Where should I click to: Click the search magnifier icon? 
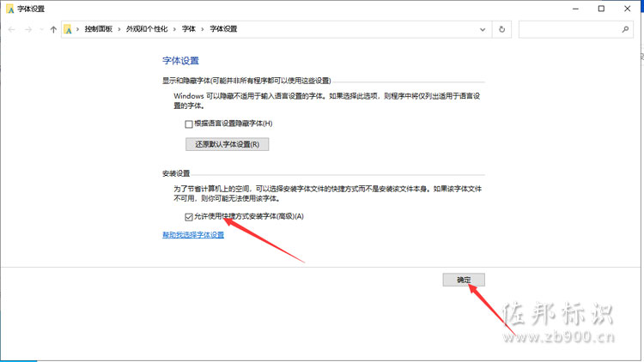[625, 29]
